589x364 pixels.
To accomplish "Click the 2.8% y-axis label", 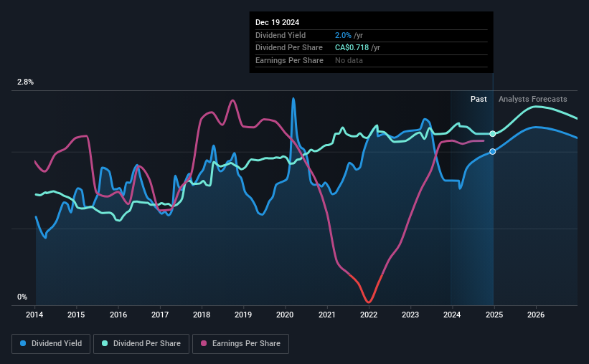I will 25,82.
